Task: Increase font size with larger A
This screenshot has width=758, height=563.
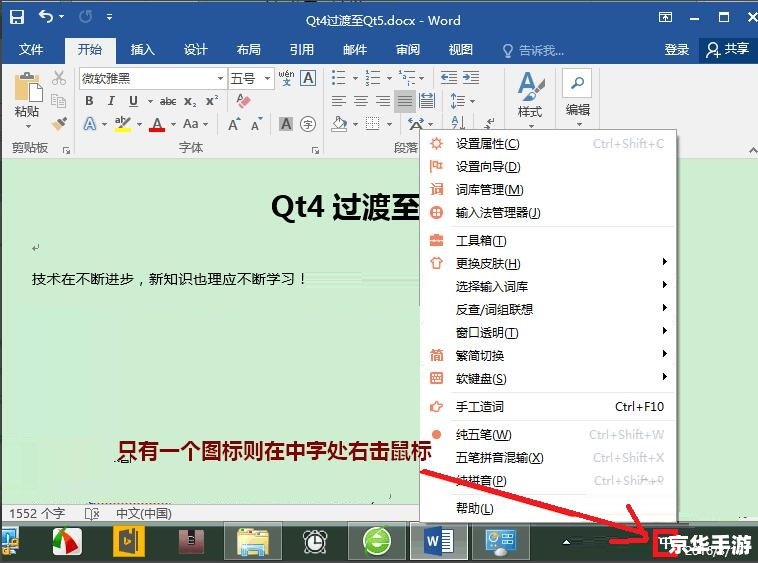Action: coord(234,124)
